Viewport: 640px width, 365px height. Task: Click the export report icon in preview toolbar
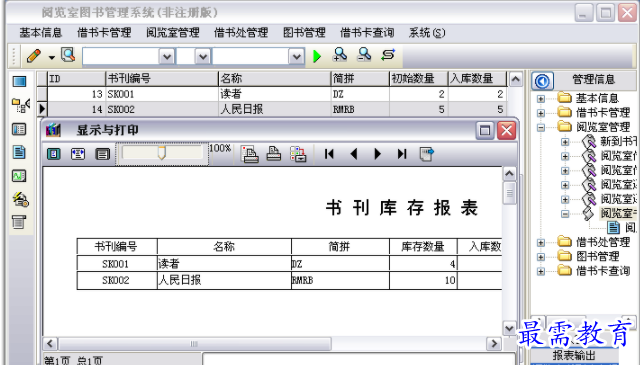pyautogui.click(x=298, y=154)
